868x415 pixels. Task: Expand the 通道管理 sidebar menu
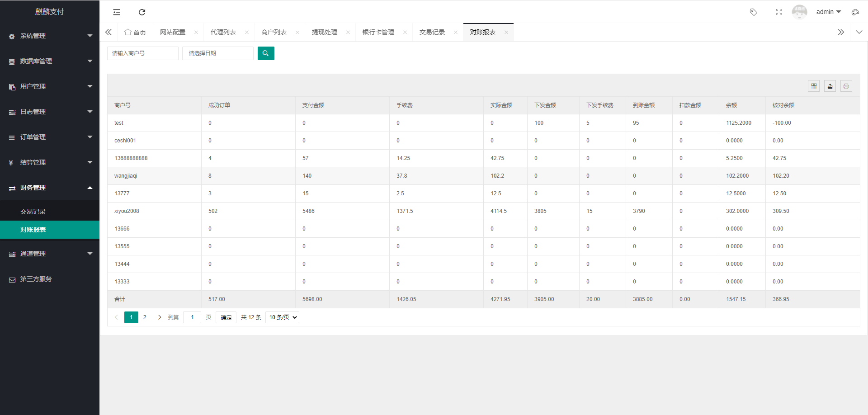point(50,254)
